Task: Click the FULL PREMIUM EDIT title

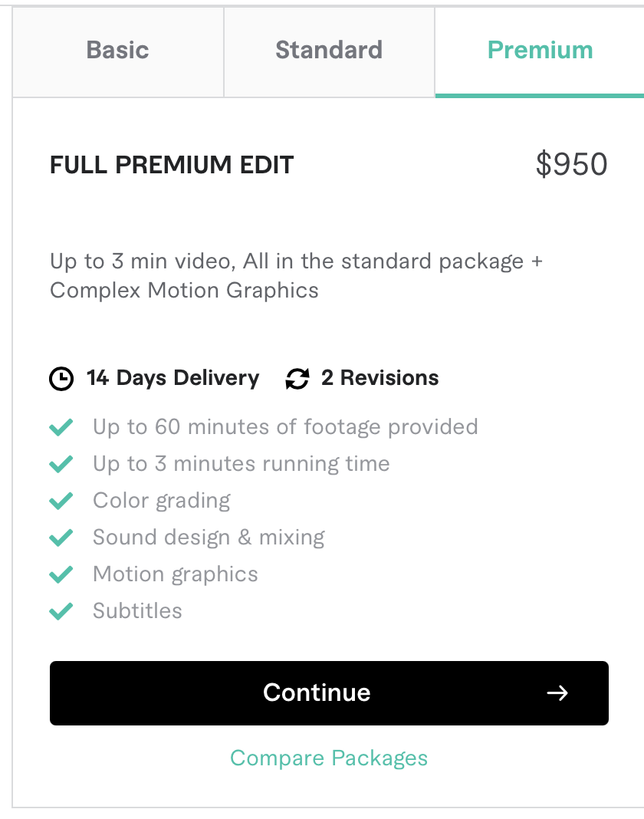Action: click(x=172, y=165)
